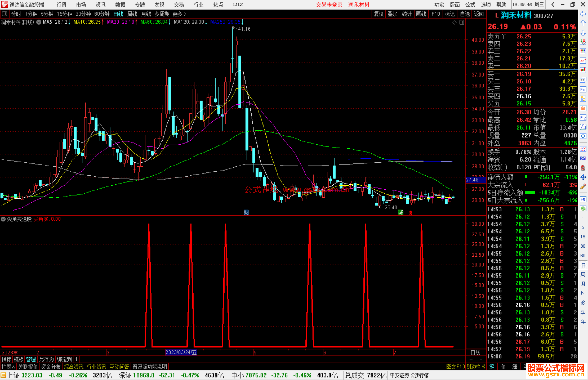Click the zoom-in plus button below chart
Image resolution: width=588 pixels, height=380 pixels.
(471, 359)
